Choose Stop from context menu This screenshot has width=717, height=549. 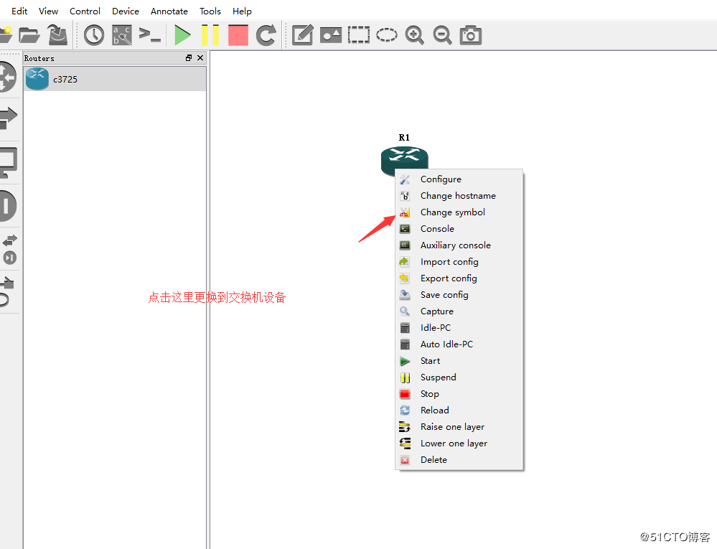[459, 394]
